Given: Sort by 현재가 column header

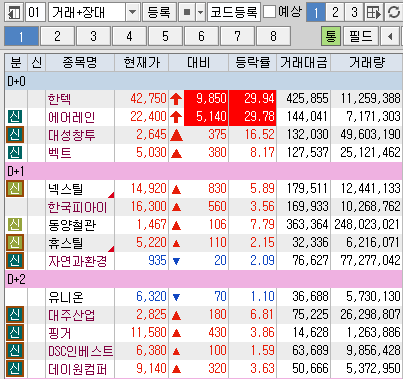Looking at the screenshot, I should (x=142, y=63).
